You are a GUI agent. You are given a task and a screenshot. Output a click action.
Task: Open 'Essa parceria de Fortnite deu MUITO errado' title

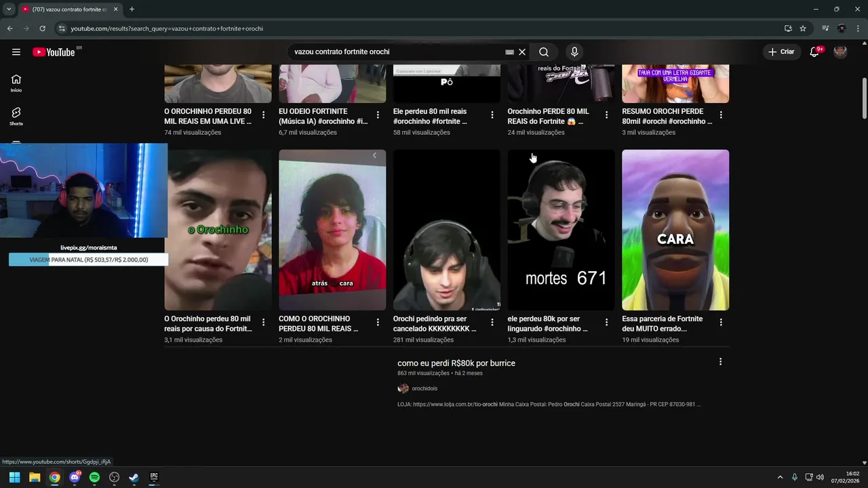[x=662, y=323]
